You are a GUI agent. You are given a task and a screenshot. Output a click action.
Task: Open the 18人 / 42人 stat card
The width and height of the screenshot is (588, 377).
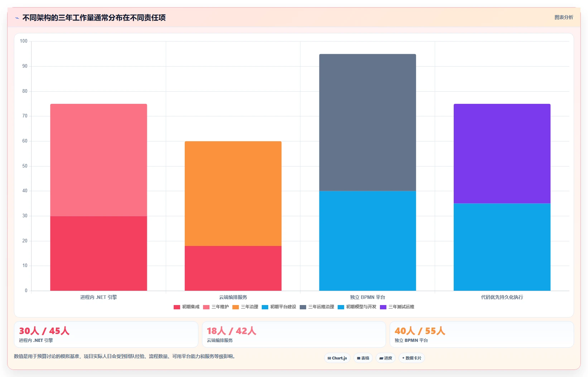click(294, 334)
